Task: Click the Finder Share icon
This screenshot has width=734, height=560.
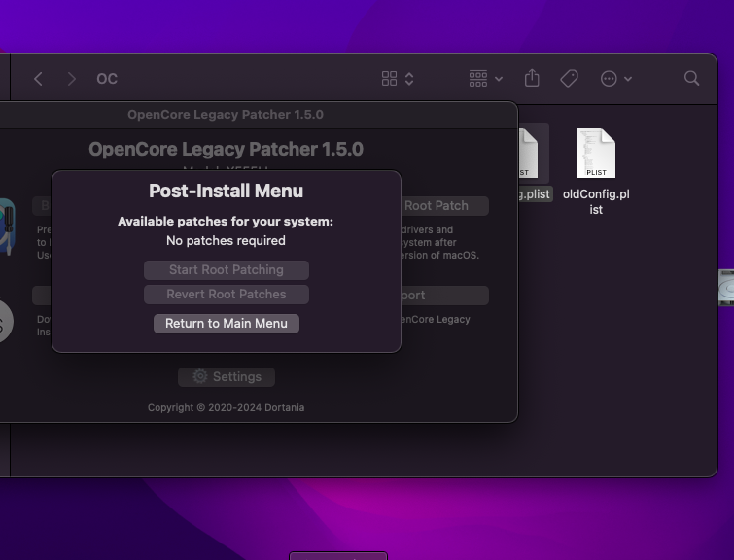Action: point(532,78)
